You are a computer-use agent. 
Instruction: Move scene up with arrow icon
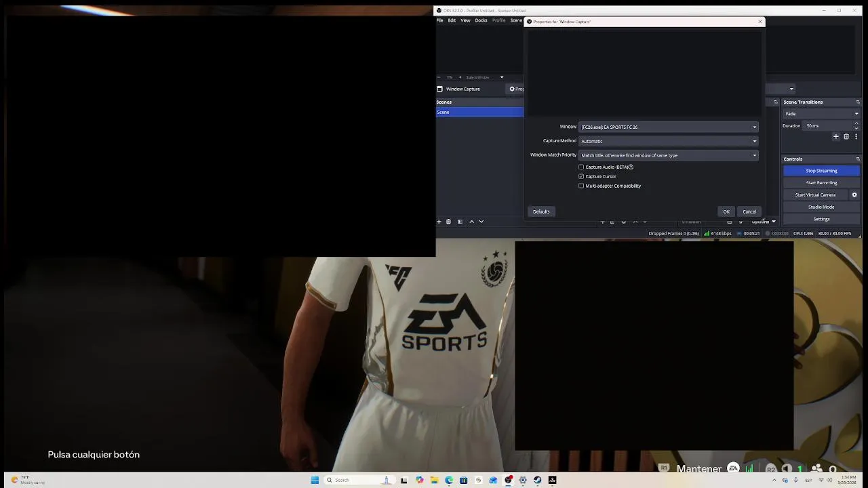pyautogui.click(x=472, y=222)
